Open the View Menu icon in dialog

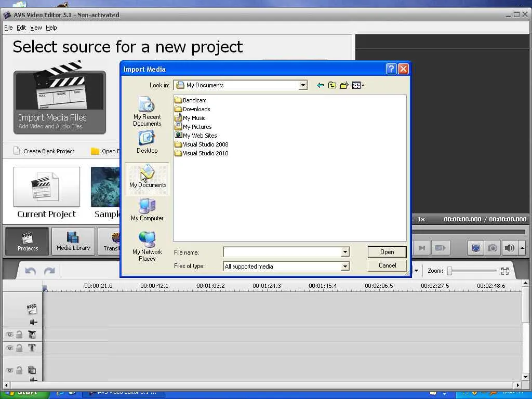358,85
